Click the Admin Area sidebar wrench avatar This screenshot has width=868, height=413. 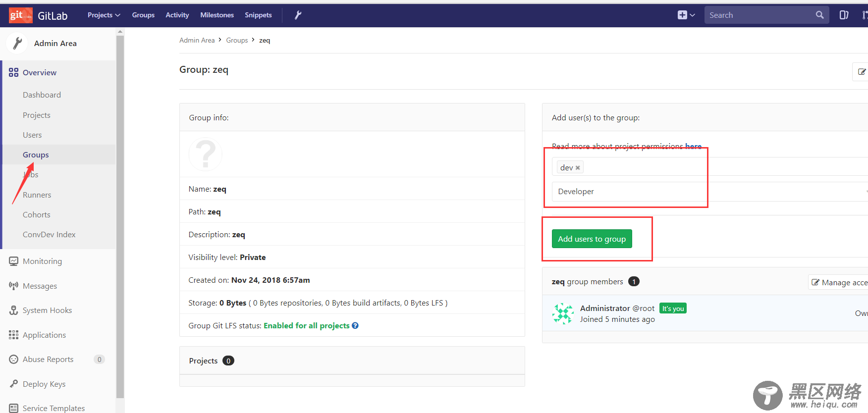17,43
